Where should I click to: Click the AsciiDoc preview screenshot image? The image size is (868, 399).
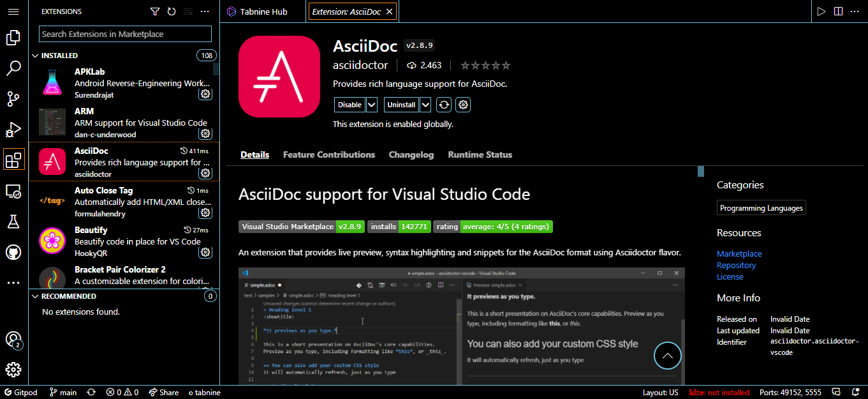click(462, 326)
